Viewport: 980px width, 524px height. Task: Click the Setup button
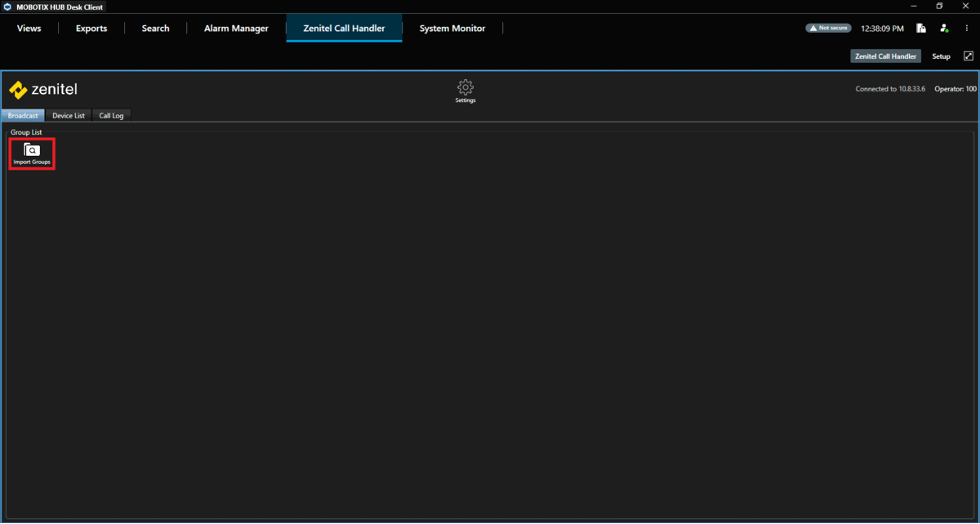[x=942, y=56]
